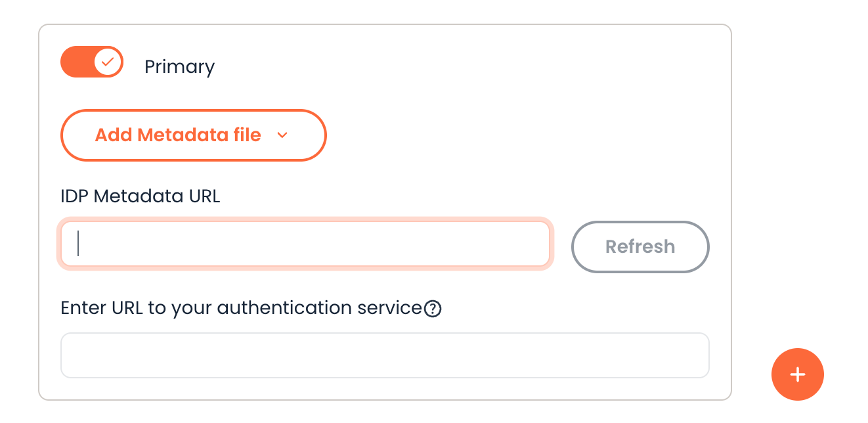The height and width of the screenshot is (423, 868).
Task: Add another identity provider with the plus icon
Action: [797, 374]
